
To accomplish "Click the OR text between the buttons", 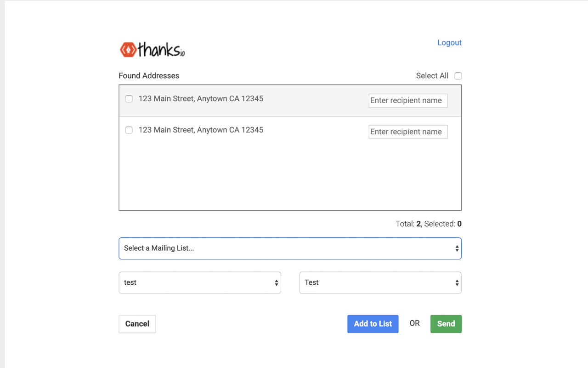I will pyautogui.click(x=414, y=323).
